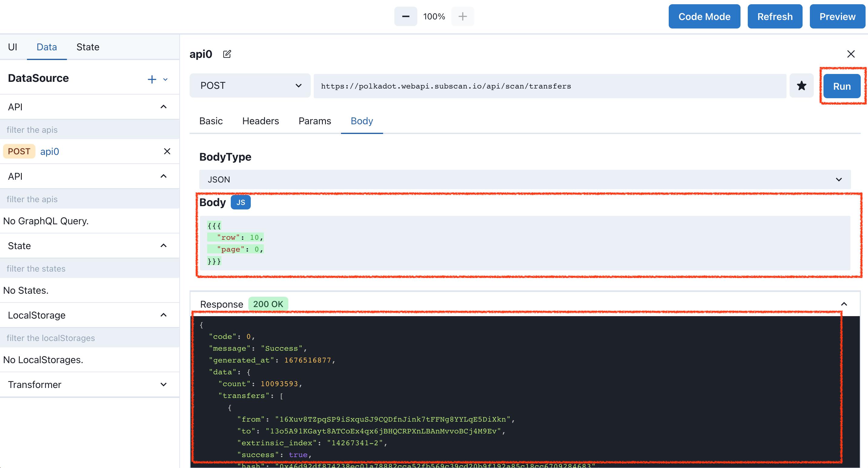The image size is (868, 468).
Task: Open the Body request tab
Action: click(362, 121)
